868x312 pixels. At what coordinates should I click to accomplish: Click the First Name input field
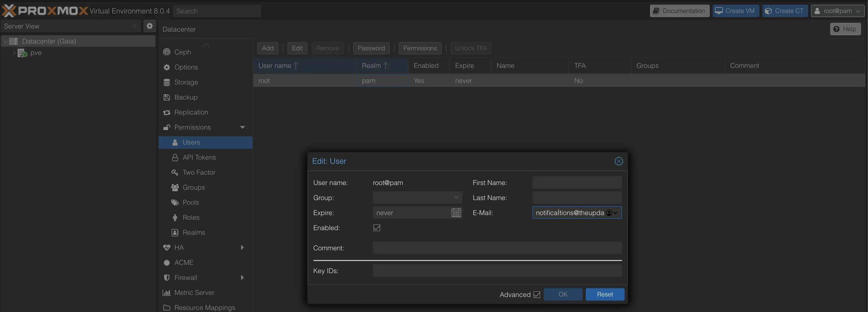577,183
